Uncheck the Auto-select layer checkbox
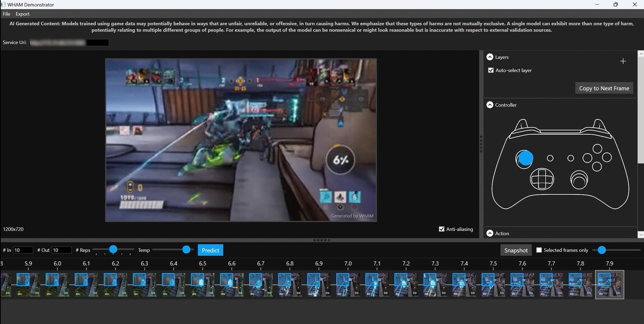The height and width of the screenshot is (324, 644). (x=491, y=70)
